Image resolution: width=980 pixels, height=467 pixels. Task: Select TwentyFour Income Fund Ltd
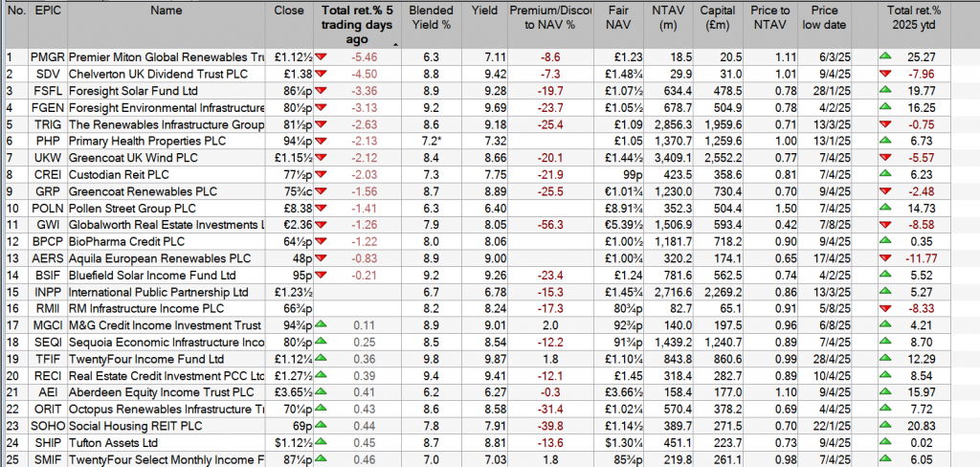tap(146, 360)
